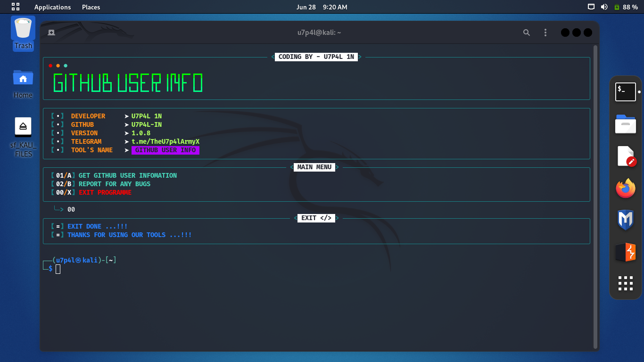Open the Places menu

pyautogui.click(x=91, y=7)
